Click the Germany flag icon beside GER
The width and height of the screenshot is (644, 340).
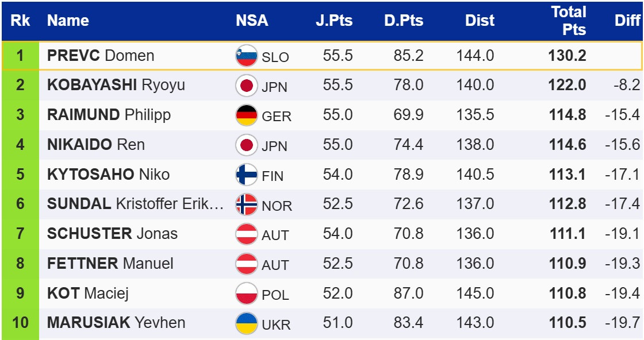point(247,115)
